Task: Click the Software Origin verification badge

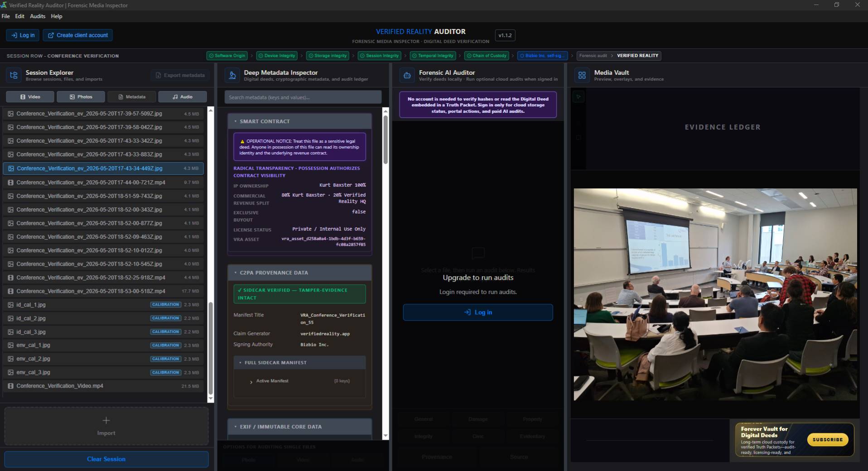Action: point(227,56)
